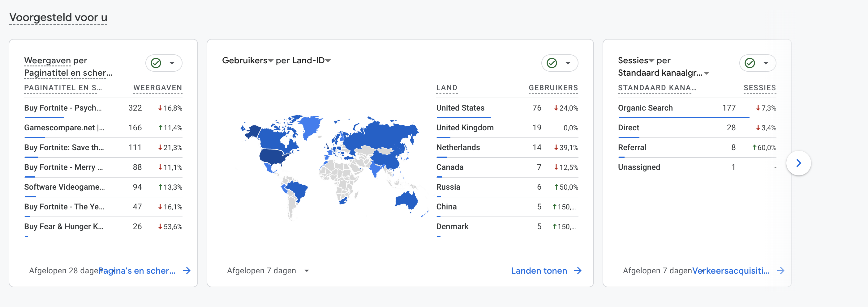Screen dimensions: 868x307
Task: Click the STANDAARD KANA... column header
Action: tap(657, 88)
